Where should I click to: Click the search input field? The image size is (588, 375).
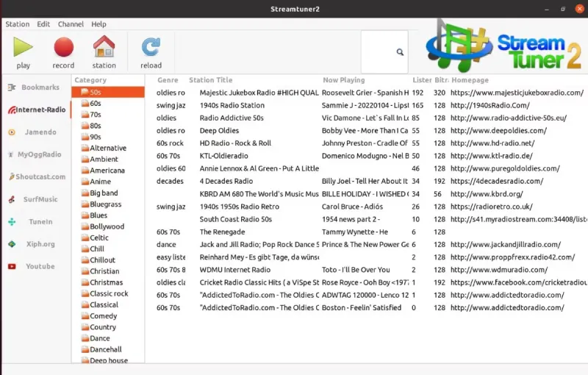(x=384, y=52)
